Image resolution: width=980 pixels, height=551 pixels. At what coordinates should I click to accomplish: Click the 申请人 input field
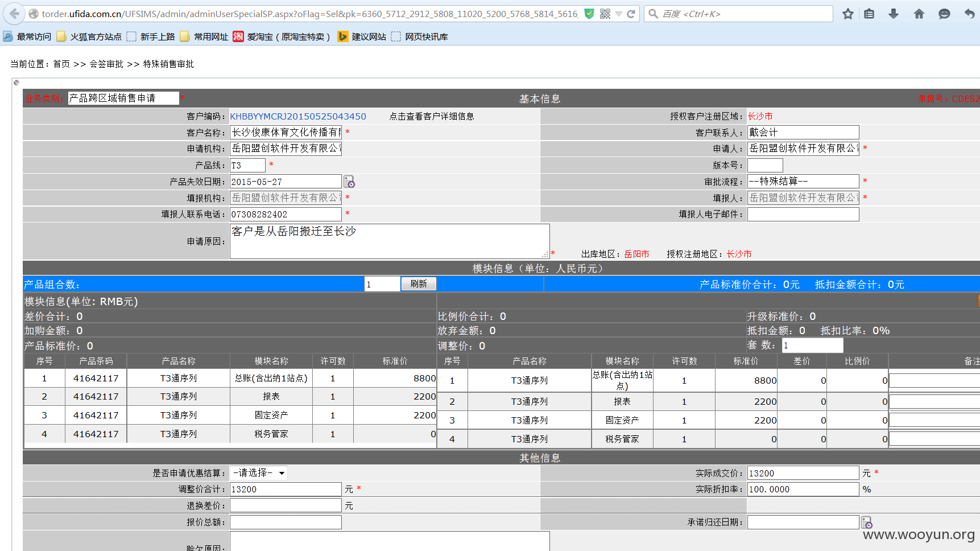(x=803, y=148)
